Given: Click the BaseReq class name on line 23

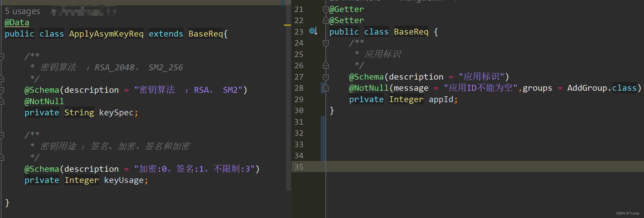Looking at the screenshot, I should click(x=411, y=32).
